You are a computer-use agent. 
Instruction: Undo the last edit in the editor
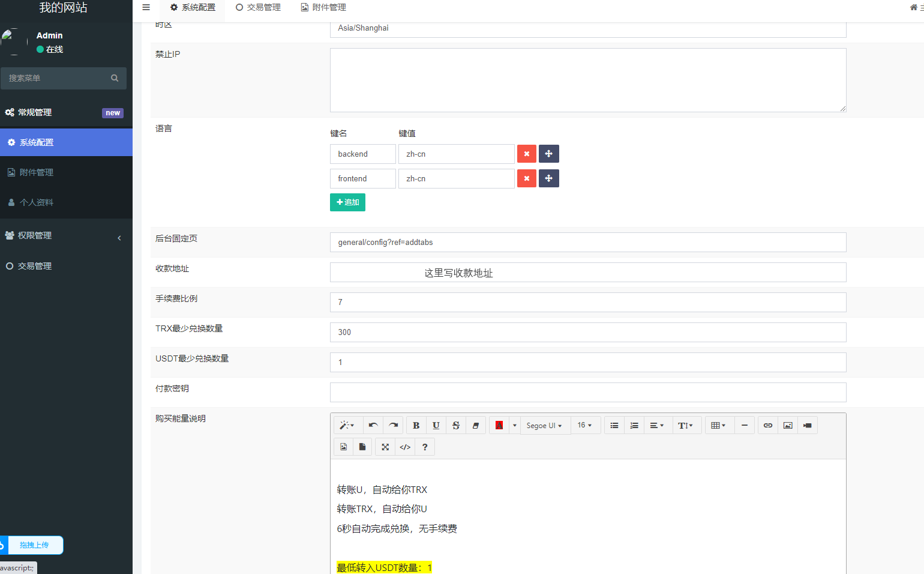[373, 425]
